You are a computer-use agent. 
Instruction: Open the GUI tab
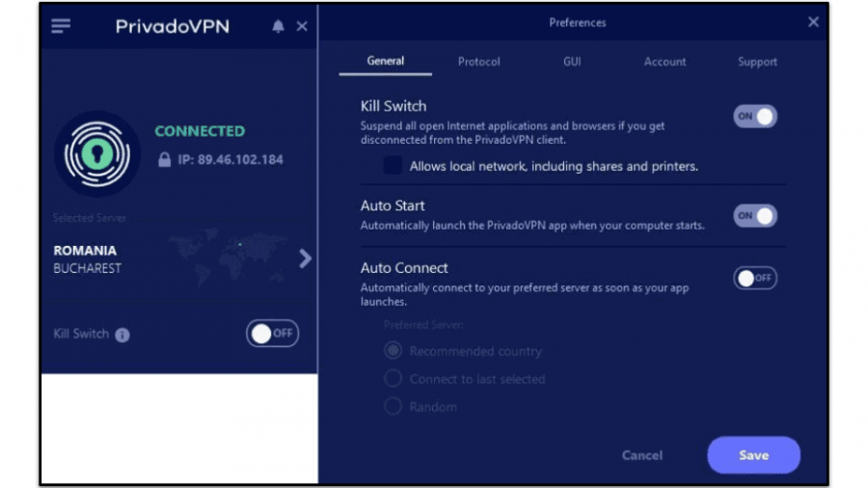tap(572, 62)
